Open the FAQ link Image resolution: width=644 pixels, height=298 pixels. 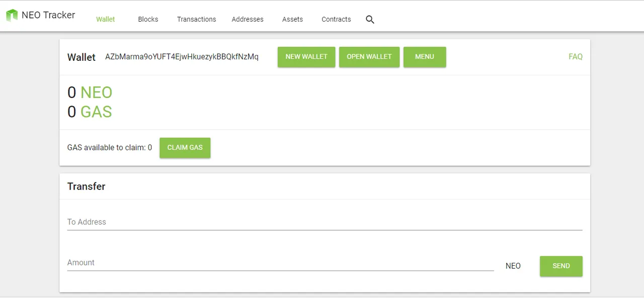pos(576,57)
